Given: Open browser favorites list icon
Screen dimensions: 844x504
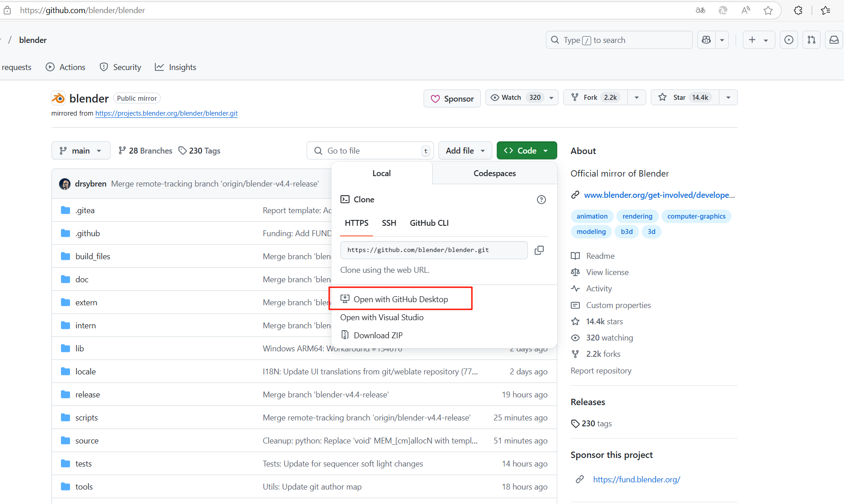Looking at the screenshot, I should point(825,10).
